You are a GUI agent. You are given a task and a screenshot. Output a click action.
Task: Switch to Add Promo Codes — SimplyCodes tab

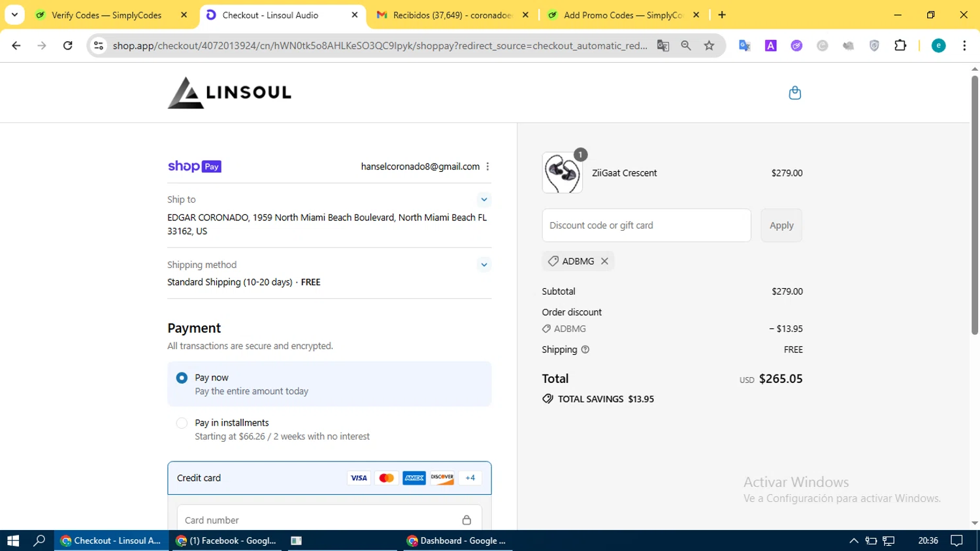click(623, 15)
